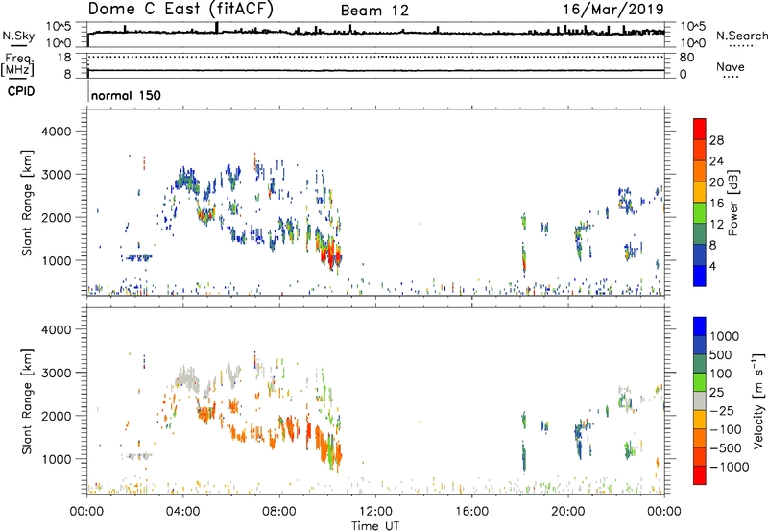Select the '1000' velocity colorbar value
Screen dimensions: 768x532
725,336
